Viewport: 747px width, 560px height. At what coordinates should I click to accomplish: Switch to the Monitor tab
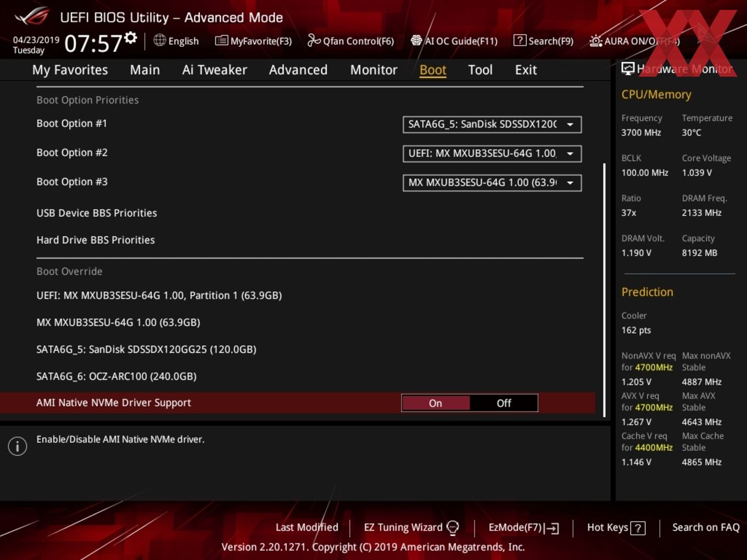374,70
